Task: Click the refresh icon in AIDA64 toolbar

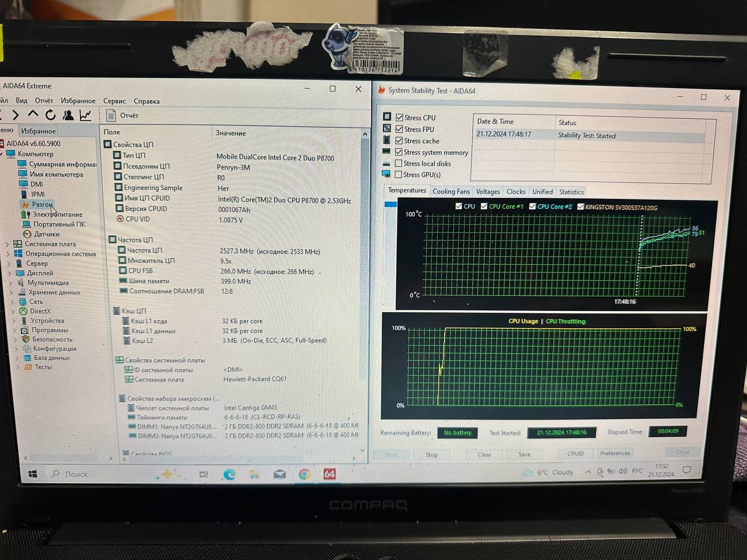Action: (50, 116)
